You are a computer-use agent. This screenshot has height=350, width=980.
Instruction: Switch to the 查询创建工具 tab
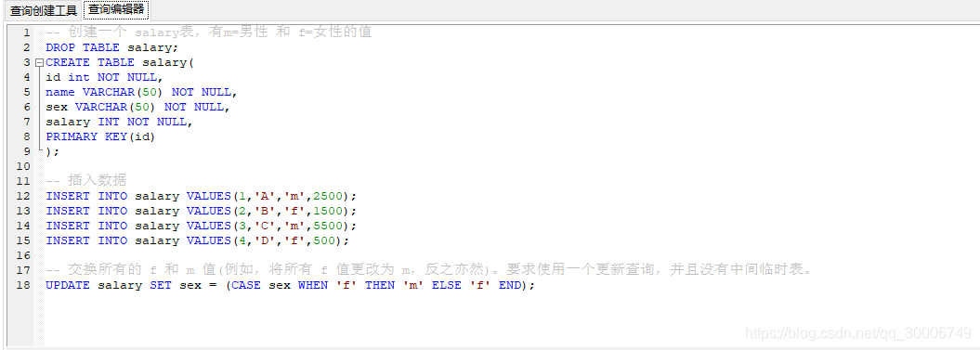(x=43, y=10)
